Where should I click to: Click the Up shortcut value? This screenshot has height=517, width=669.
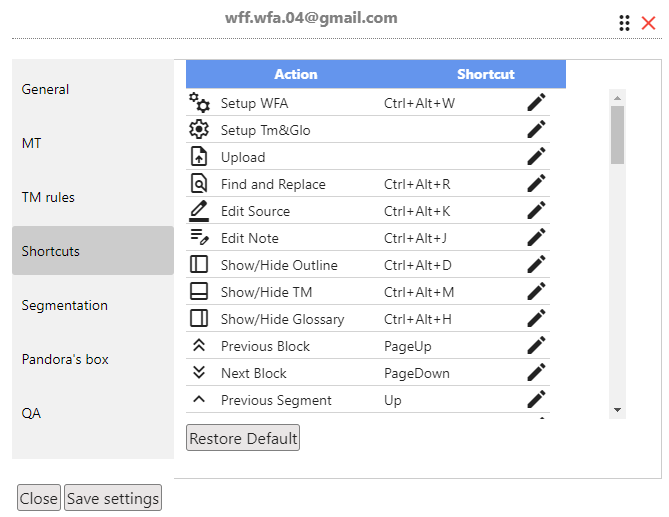click(393, 401)
